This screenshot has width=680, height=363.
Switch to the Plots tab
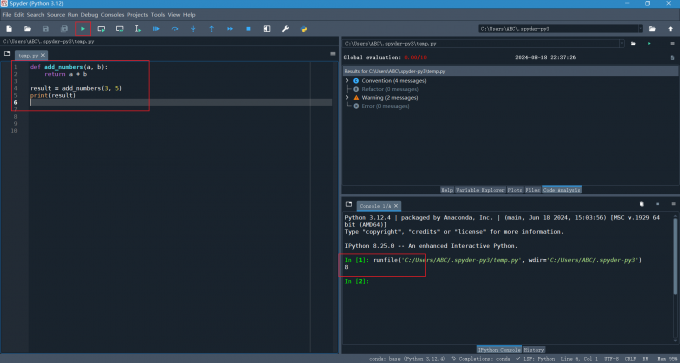click(x=515, y=190)
